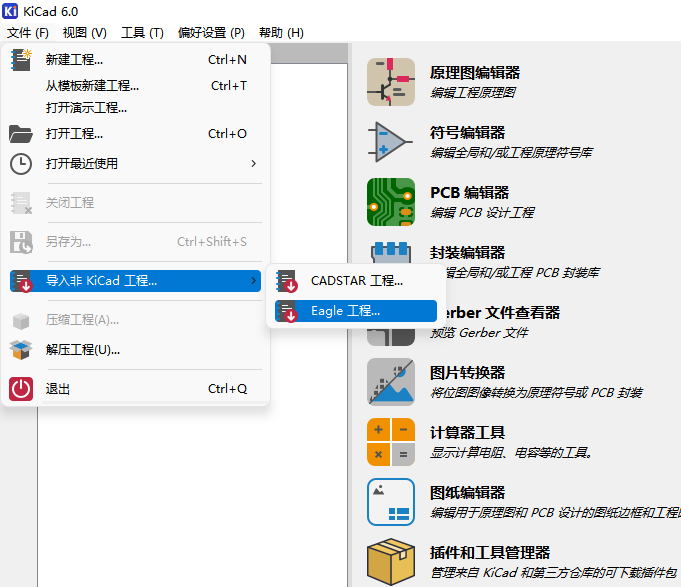Click the 编辑工程原理图 description
The image size is (681, 587).
point(473,92)
